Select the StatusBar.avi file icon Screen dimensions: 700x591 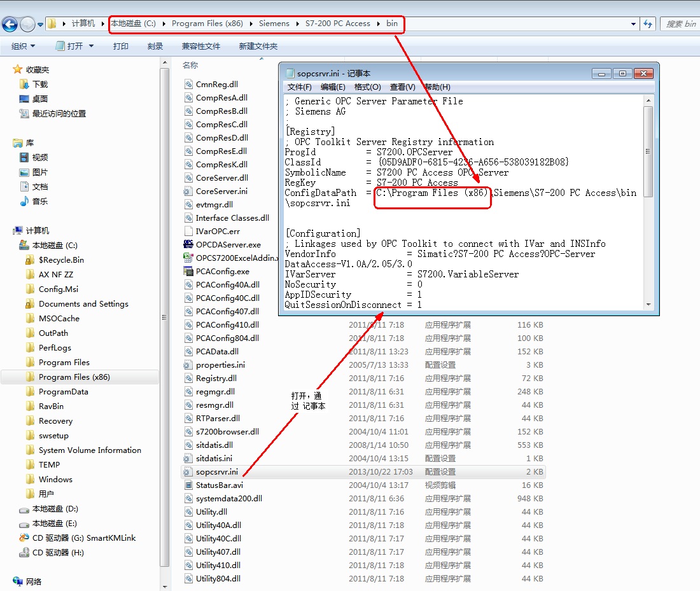point(188,485)
